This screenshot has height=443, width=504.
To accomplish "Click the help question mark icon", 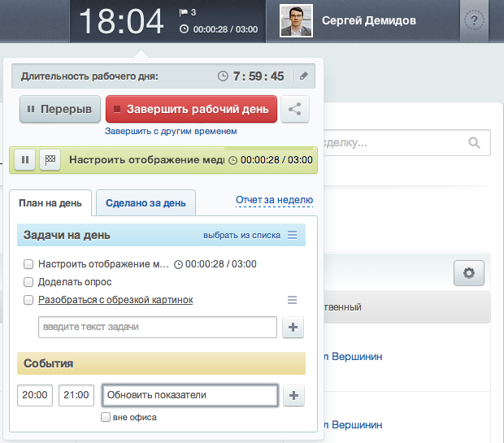I will click(474, 20).
